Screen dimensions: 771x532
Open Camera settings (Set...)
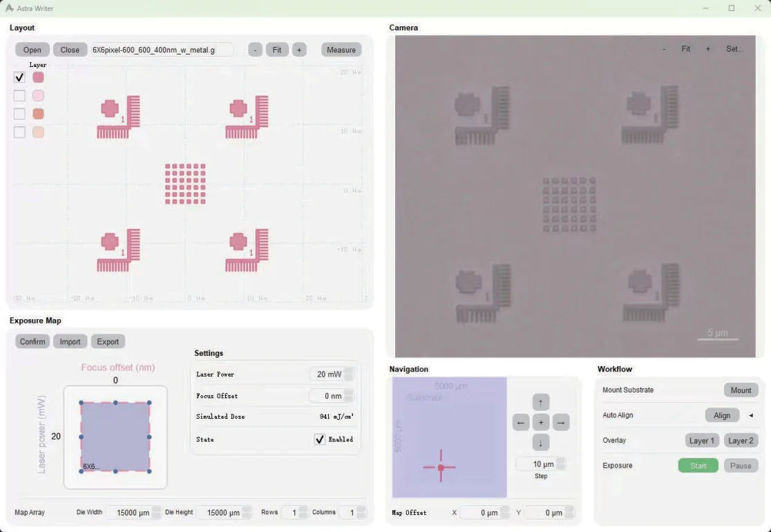tap(734, 48)
